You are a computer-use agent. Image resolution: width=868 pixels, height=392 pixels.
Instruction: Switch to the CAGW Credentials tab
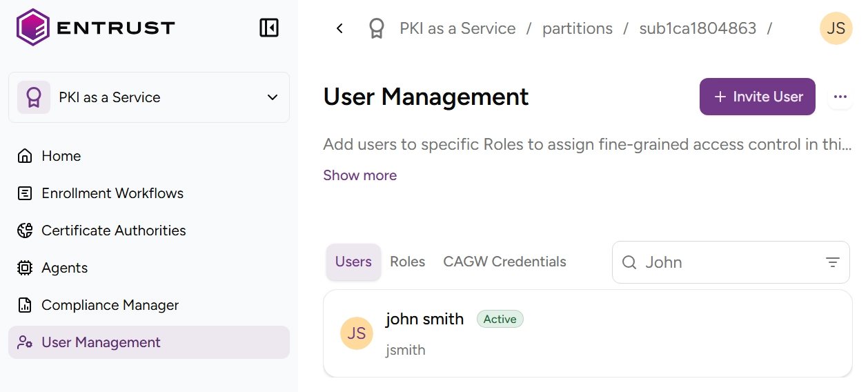tap(504, 262)
